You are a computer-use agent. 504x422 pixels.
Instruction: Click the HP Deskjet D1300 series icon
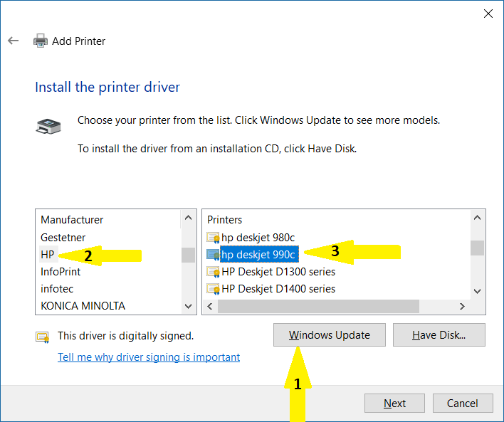[213, 271]
